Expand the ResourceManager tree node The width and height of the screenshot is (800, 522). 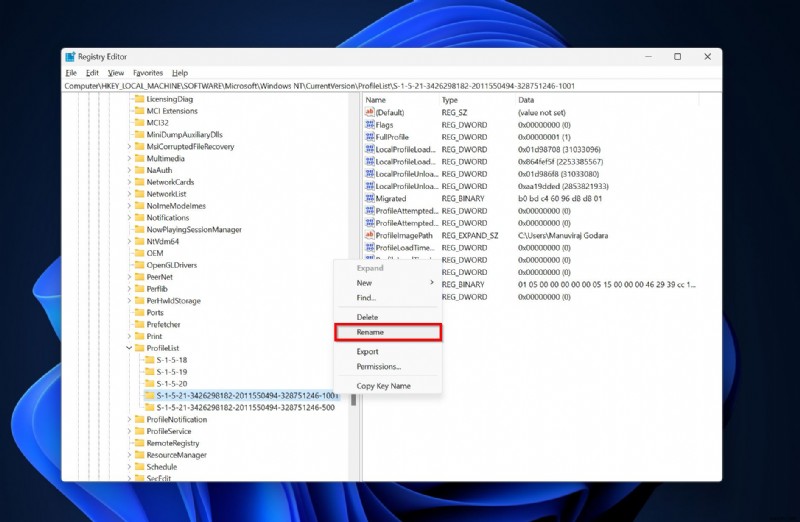129,455
